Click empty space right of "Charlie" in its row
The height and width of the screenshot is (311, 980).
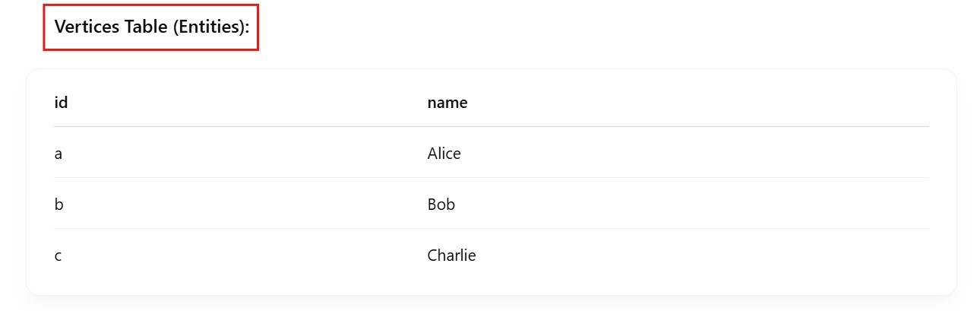pos(684,255)
